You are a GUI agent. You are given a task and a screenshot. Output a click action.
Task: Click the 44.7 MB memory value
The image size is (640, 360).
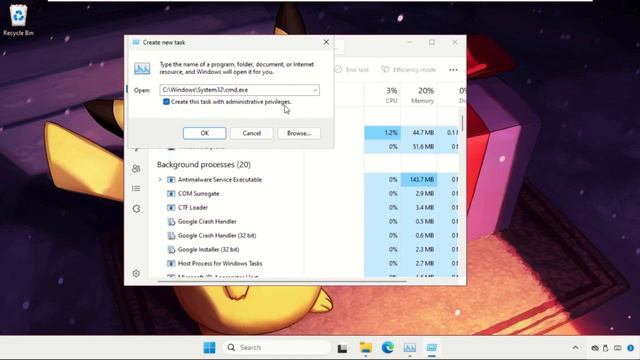point(419,133)
